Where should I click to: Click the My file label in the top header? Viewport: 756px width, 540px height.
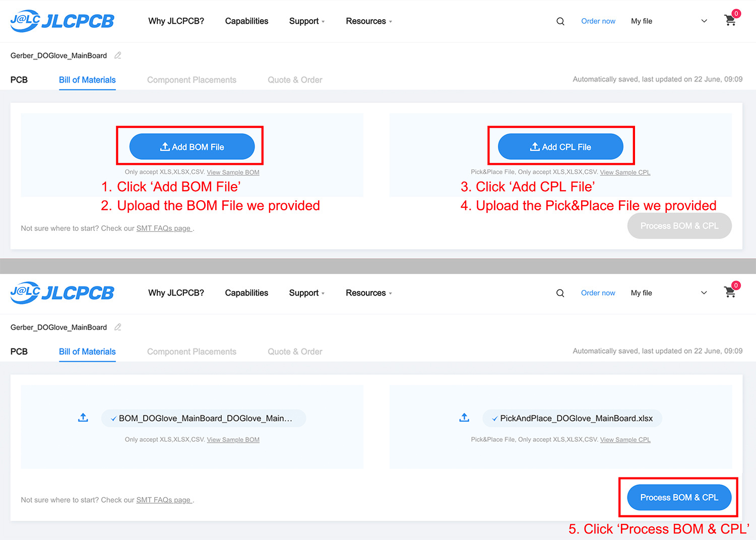(642, 21)
